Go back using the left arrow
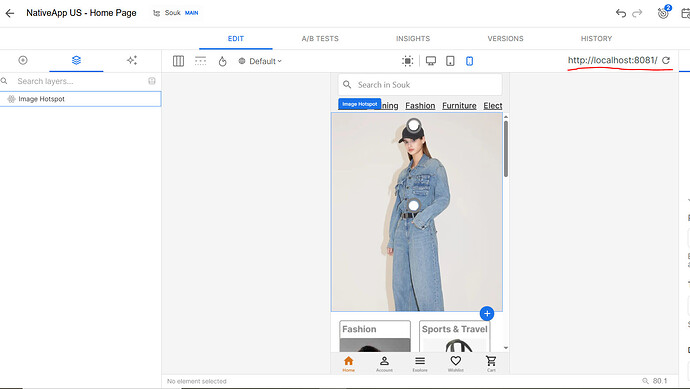This screenshot has width=690, height=389. pos(10,13)
